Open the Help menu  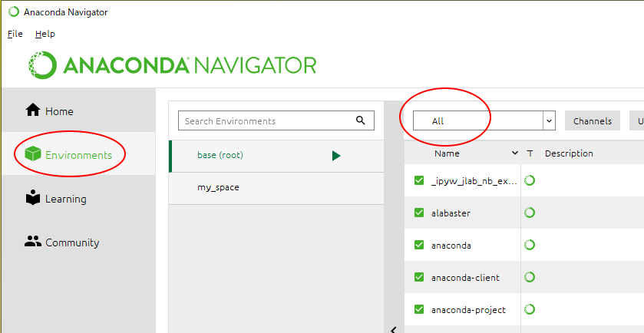45,34
